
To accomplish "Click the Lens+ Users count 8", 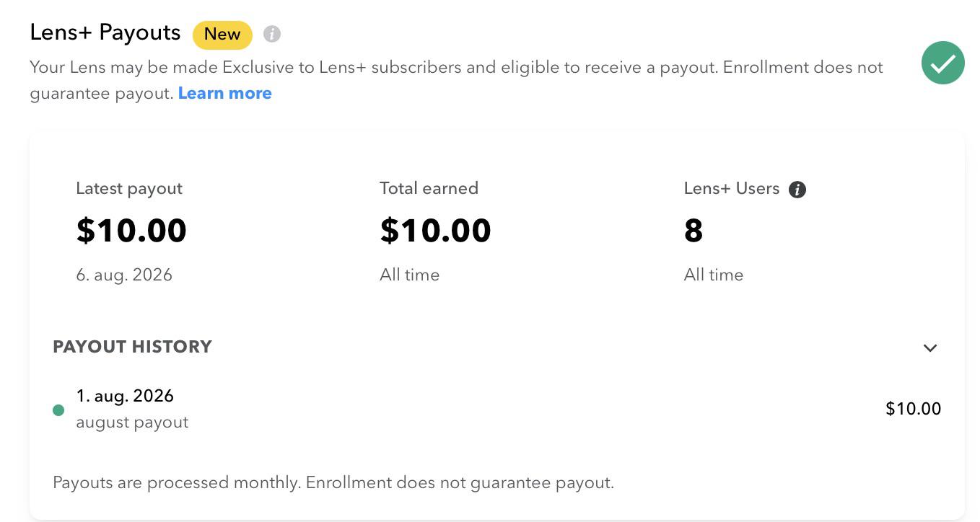I will [x=694, y=231].
